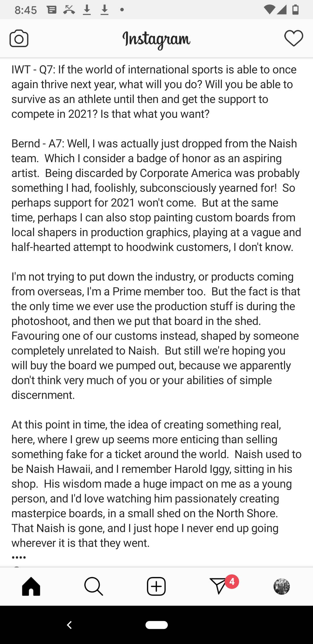Image resolution: width=313 pixels, height=644 pixels.
Task: Tap the cellular signal icon
Action: click(x=282, y=10)
